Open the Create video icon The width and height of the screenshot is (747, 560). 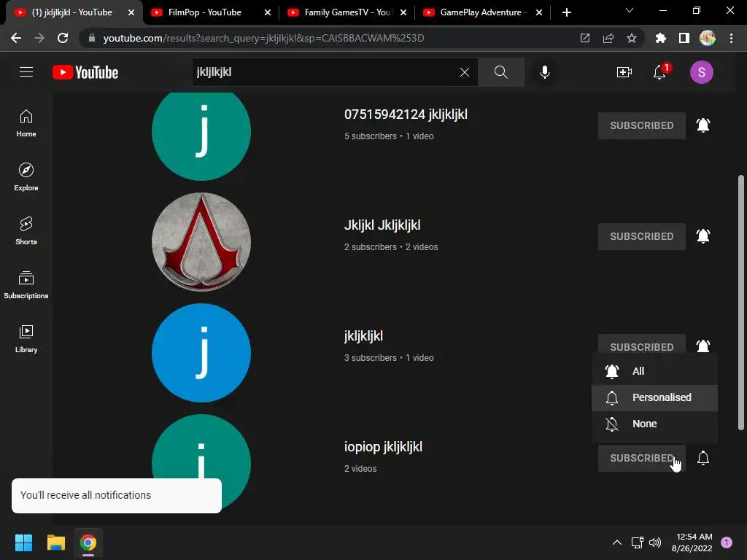[x=624, y=72]
